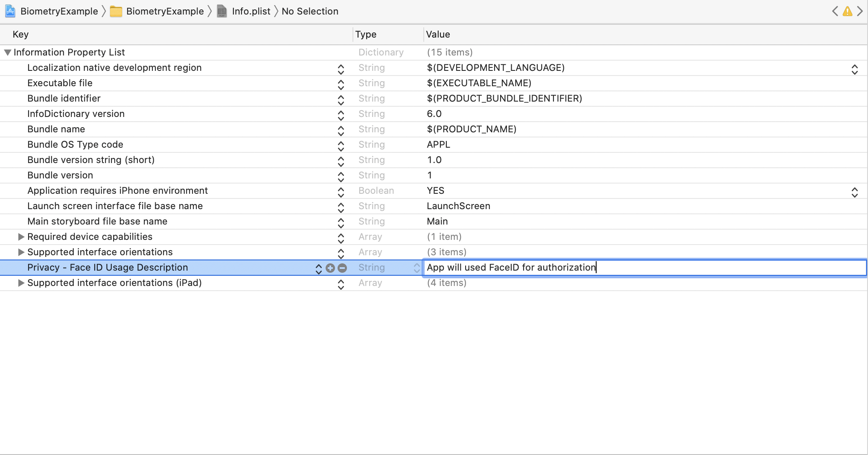Open key stepper for Application requires iPhone environment
The image size is (868, 455).
[x=341, y=192]
